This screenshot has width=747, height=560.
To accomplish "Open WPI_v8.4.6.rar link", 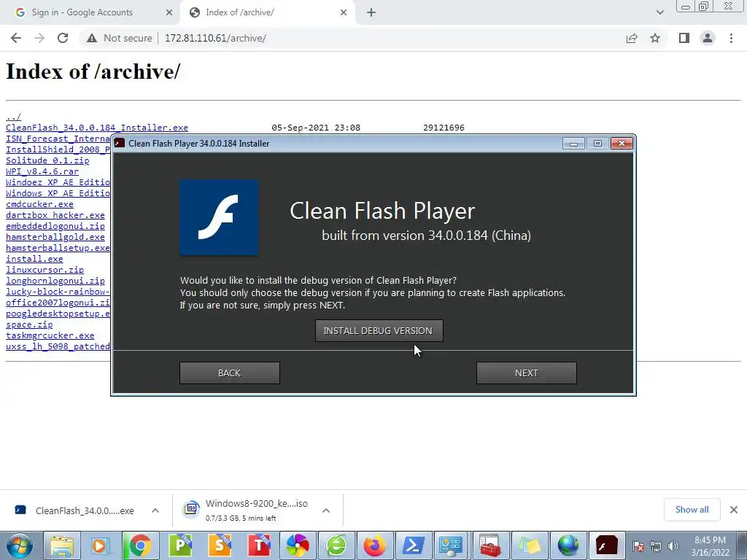I will pos(42,171).
